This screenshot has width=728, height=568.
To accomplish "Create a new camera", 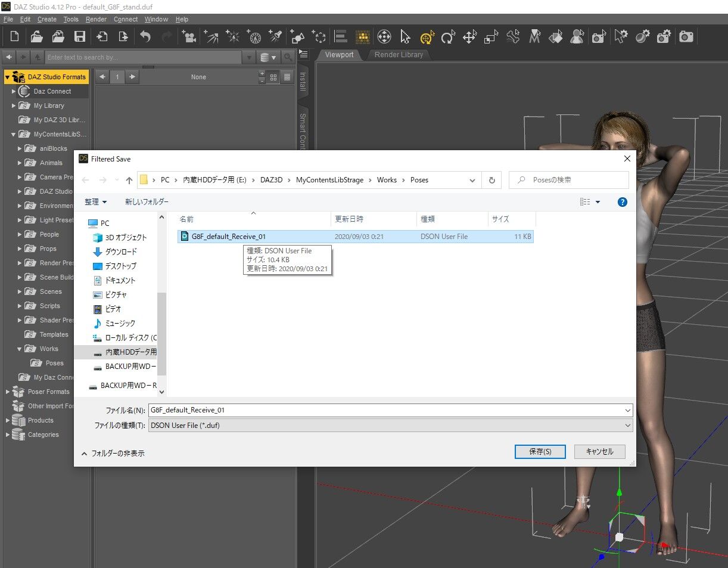I will [189, 37].
